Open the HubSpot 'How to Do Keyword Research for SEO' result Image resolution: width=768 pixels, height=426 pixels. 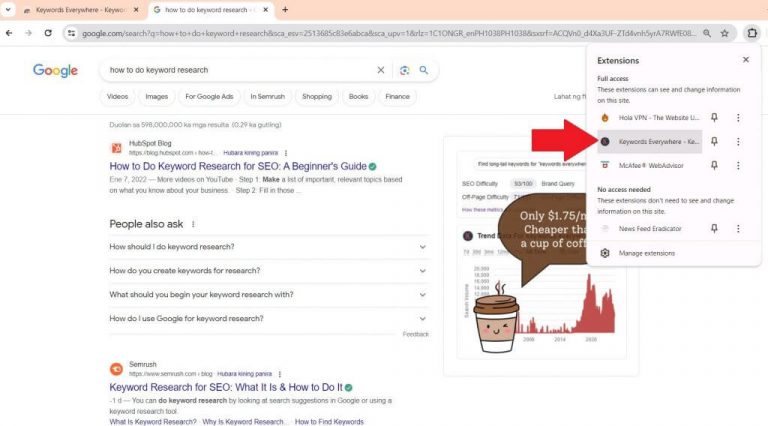[238, 166]
